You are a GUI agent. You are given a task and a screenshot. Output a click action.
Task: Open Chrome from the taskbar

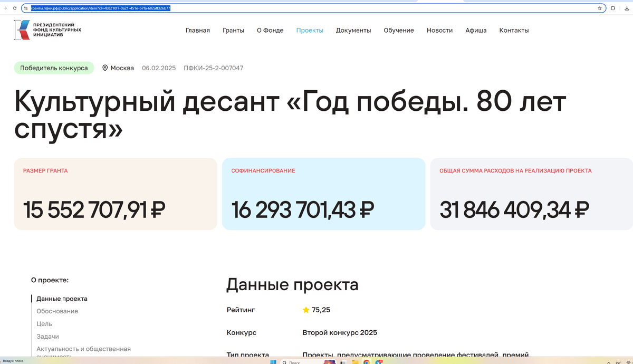(x=367, y=362)
